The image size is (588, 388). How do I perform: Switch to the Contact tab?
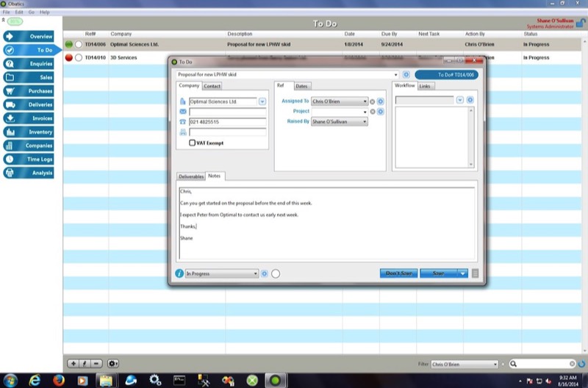(212, 86)
